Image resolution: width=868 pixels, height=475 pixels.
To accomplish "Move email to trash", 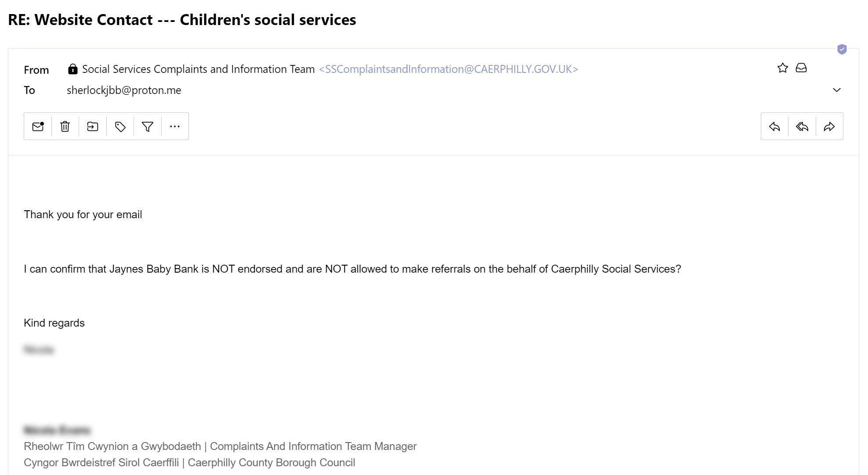I will pyautogui.click(x=65, y=127).
